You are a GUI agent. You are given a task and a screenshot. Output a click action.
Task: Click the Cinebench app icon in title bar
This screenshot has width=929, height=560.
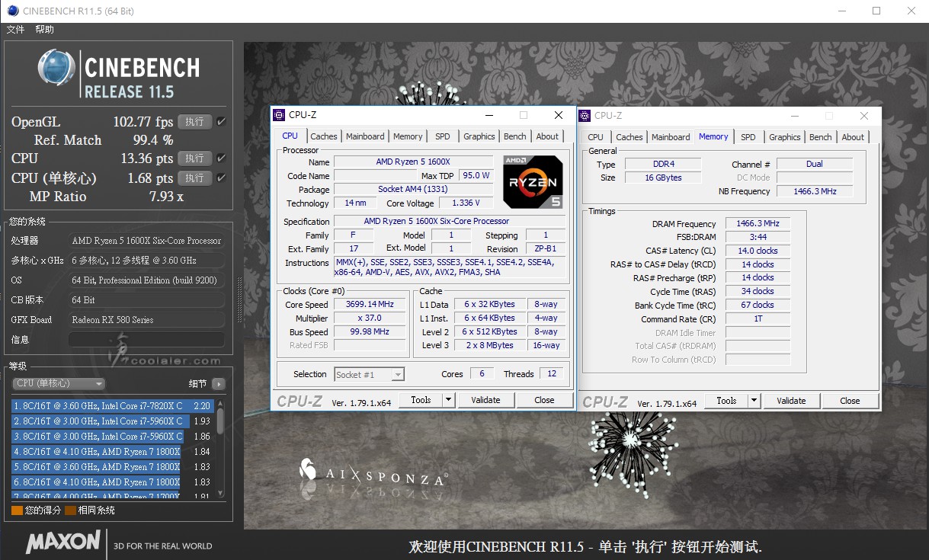(13, 11)
